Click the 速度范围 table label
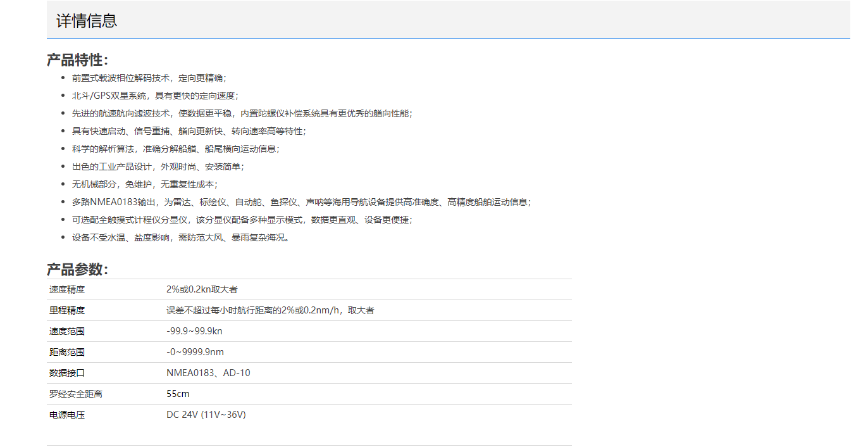 (x=67, y=331)
